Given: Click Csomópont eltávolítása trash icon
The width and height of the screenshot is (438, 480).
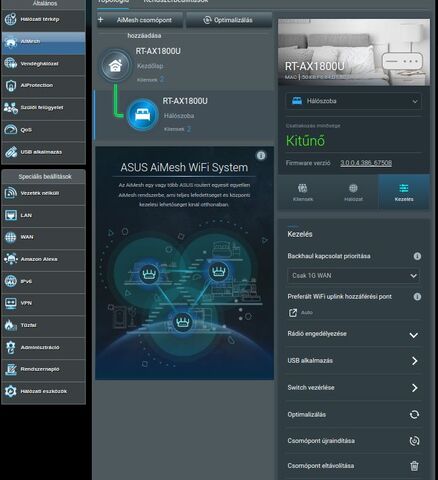Looking at the screenshot, I should tap(414, 466).
